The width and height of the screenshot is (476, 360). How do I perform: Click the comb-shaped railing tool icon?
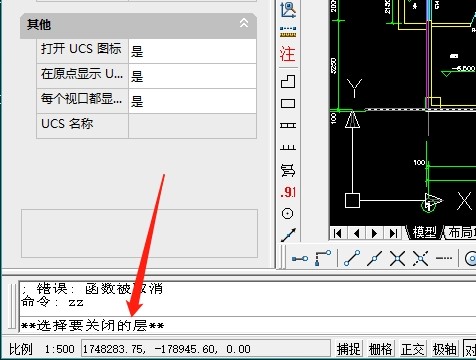click(288, 147)
